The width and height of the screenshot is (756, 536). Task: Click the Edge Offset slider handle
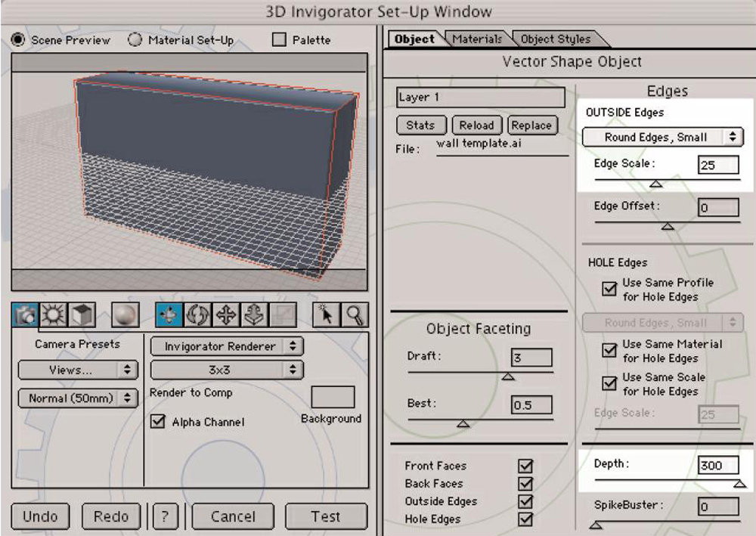pos(668,225)
